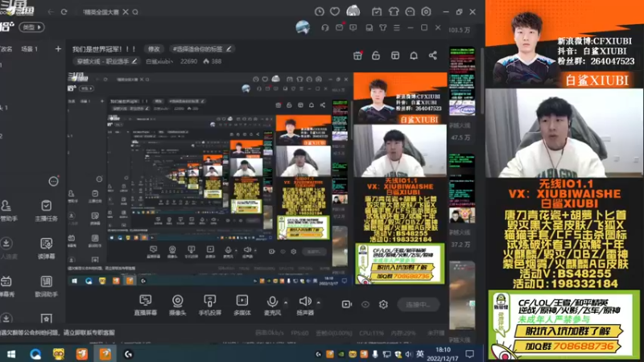The width and height of the screenshot is (644, 362).
Task: Click FPS:60 in the bottom status bar
Action: pyautogui.click(x=299, y=333)
